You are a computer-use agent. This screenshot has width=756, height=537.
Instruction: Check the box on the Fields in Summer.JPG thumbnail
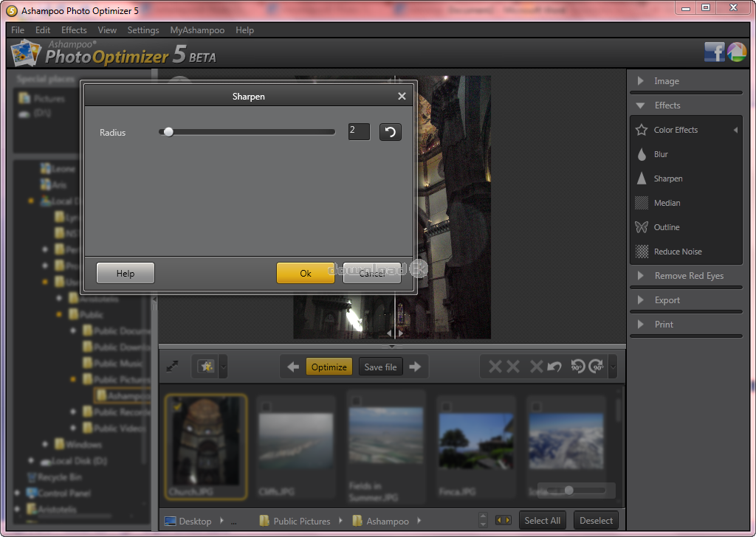357,401
